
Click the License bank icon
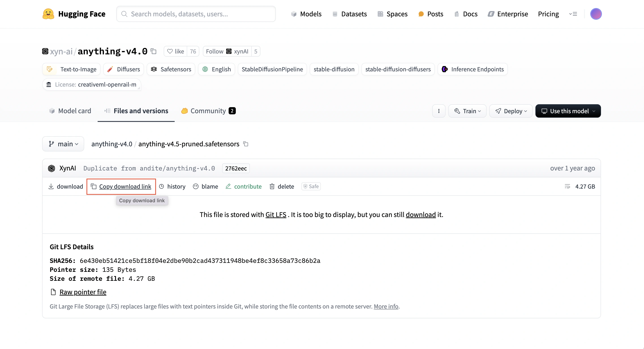pyautogui.click(x=49, y=84)
